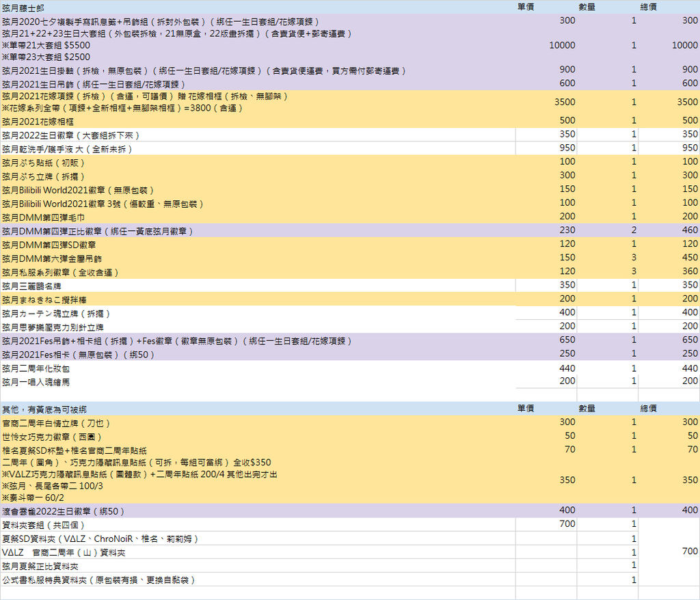Click the note '※弦月、長尾各帶二 100/3'
700x600 pixels.
tap(52, 486)
